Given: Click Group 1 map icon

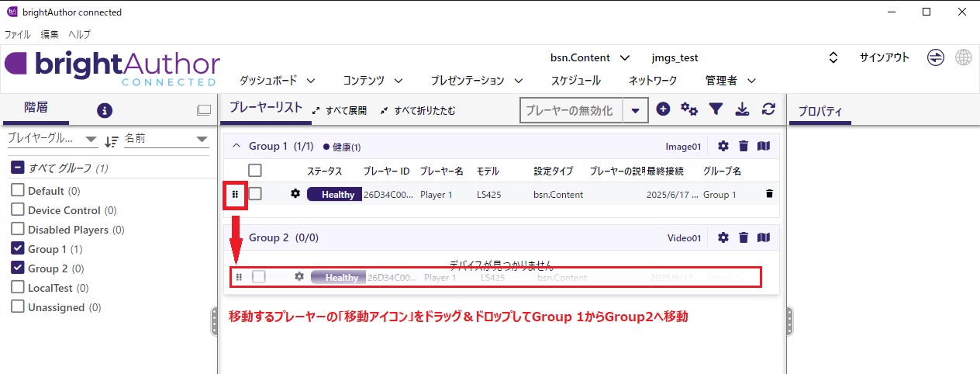Looking at the screenshot, I should click(764, 146).
